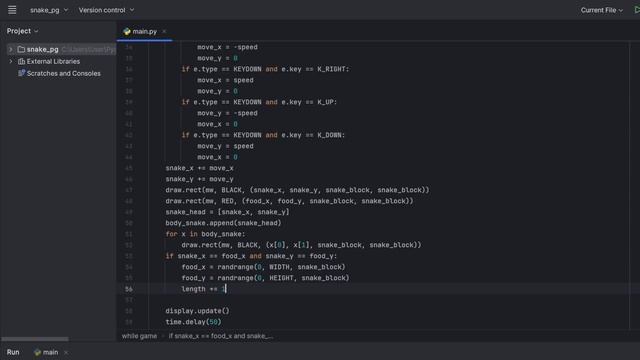The width and height of the screenshot is (640, 360).
Task: Expand the snake_pg folder tree node
Action: click(11, 49)
